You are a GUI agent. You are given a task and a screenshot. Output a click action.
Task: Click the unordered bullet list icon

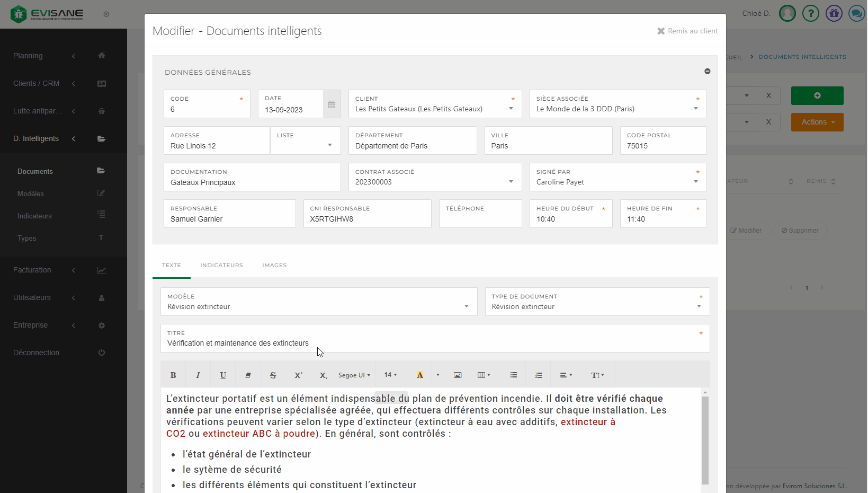(513, 375)
